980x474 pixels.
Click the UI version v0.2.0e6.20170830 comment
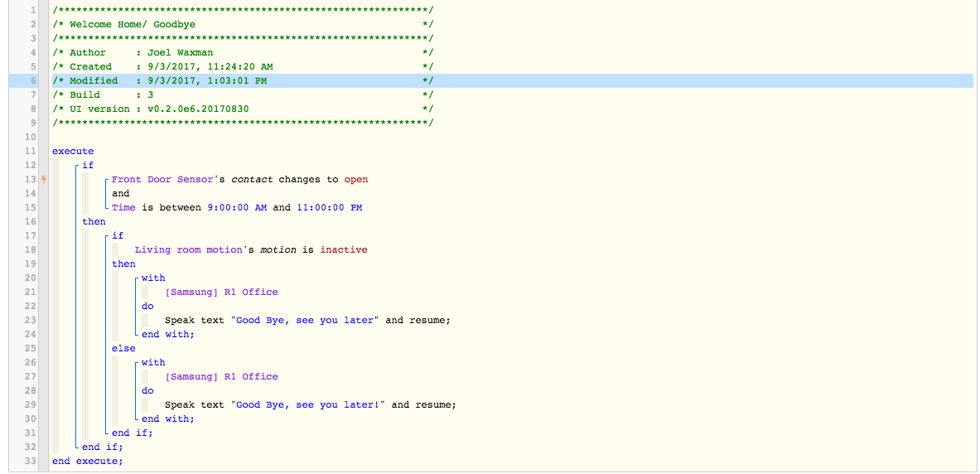point(243,109)
